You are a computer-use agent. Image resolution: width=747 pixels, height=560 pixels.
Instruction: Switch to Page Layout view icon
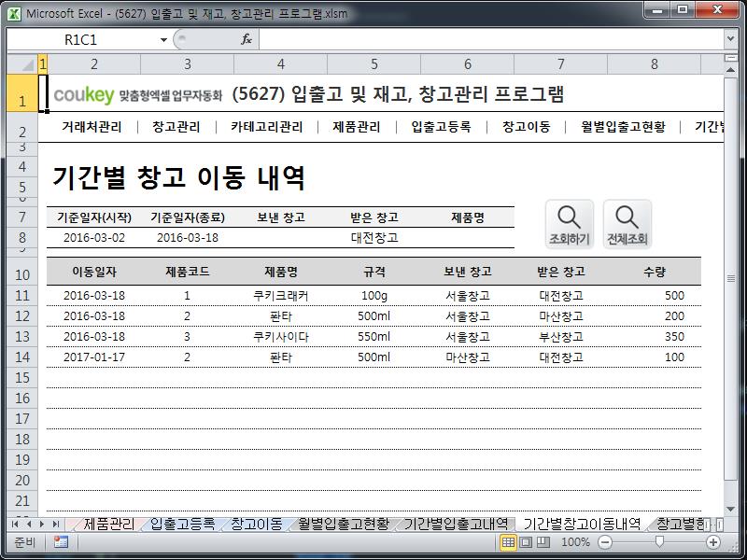click(526, 542)
